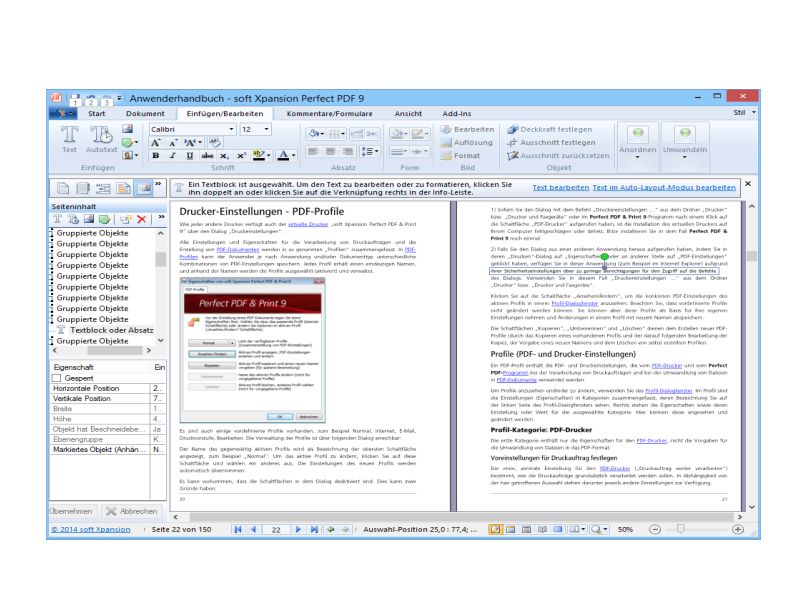
Task: Click the Übernehmen button
Action: coord(71,511)
